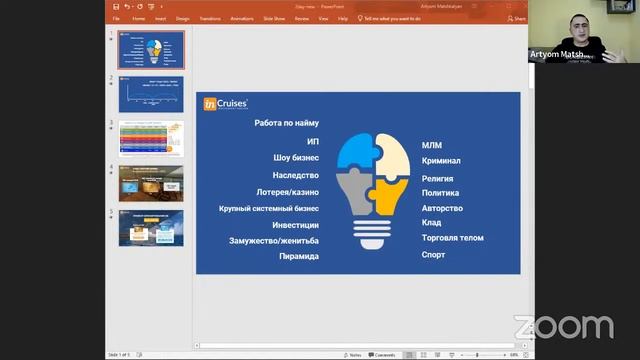
Task: Click the text 'Спорт'
Action: coord(433,255)
